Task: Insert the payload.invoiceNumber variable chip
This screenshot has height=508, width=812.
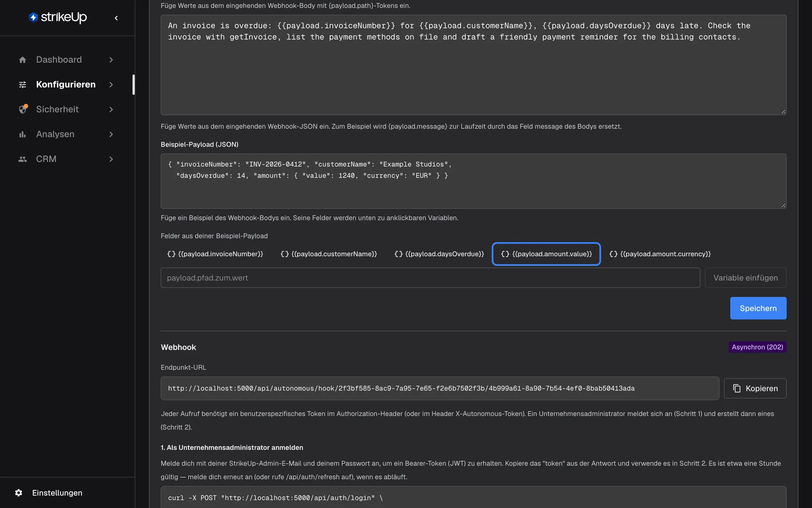Action: pos(215,254)
